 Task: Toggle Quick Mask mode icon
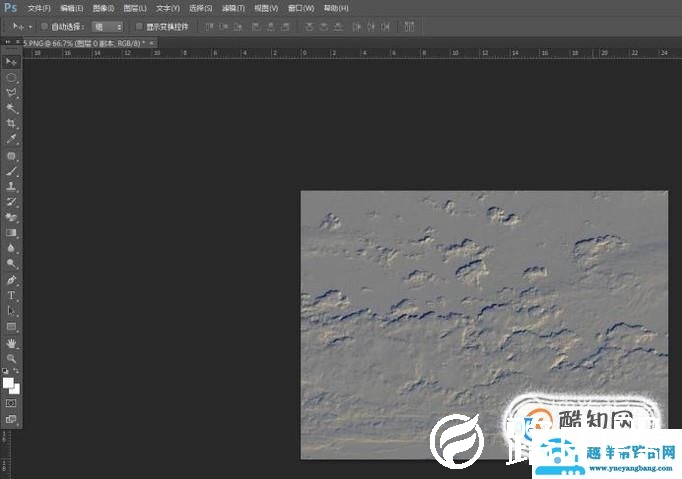coord(12,403)
